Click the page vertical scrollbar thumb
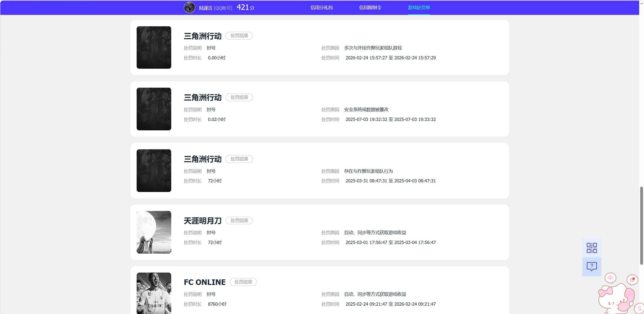 click(641, 226)
